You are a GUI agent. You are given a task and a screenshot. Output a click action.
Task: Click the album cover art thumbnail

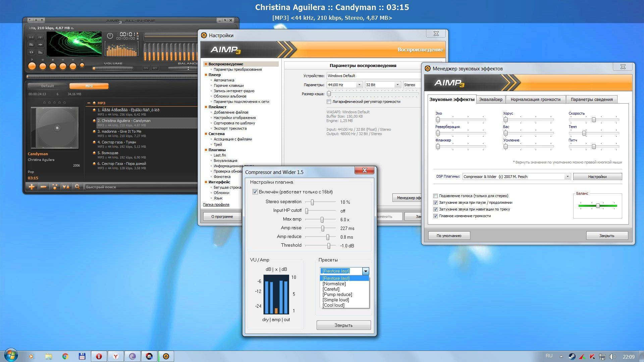[x=55, y=128]
